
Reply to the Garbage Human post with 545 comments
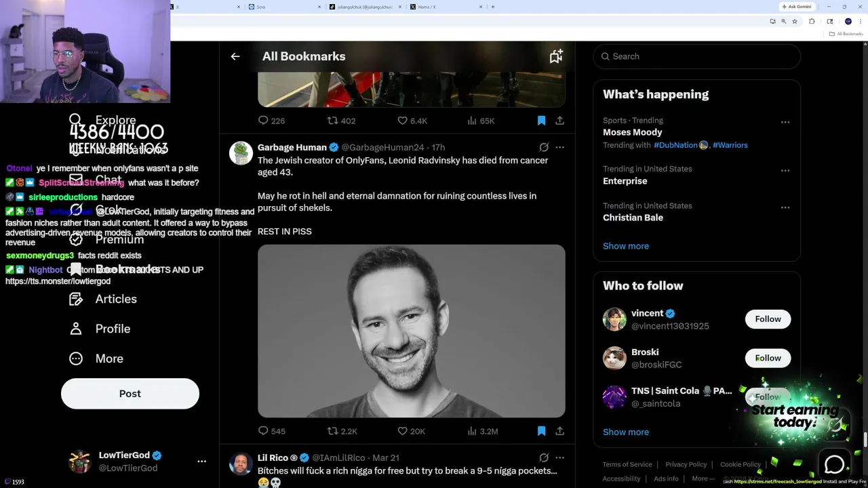click(271, 431)
